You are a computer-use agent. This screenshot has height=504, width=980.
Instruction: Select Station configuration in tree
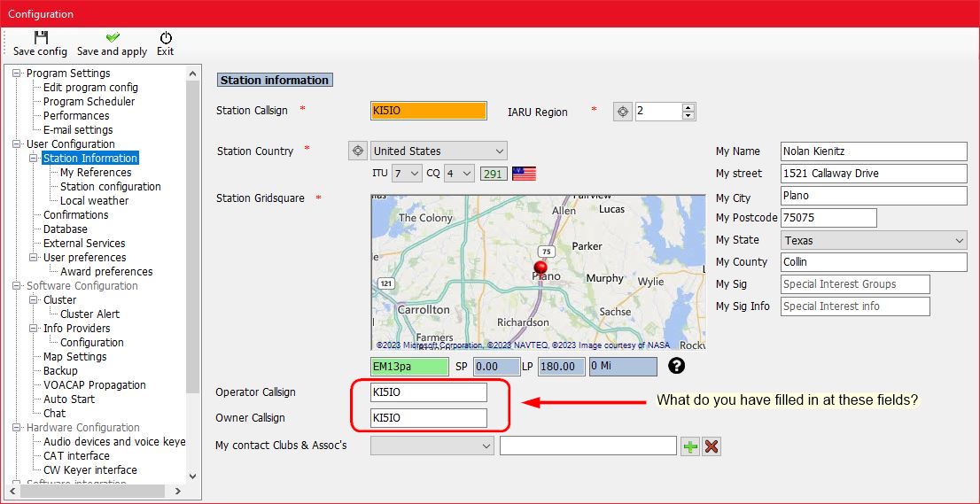coord(110,186)
